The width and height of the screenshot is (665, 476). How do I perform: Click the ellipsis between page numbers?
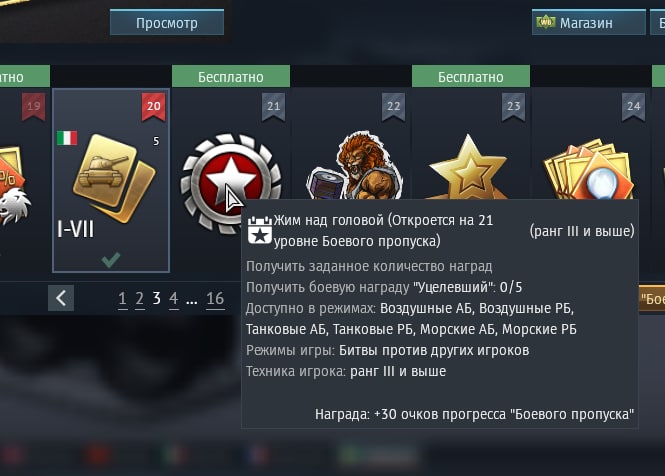[x=192, y=301]
